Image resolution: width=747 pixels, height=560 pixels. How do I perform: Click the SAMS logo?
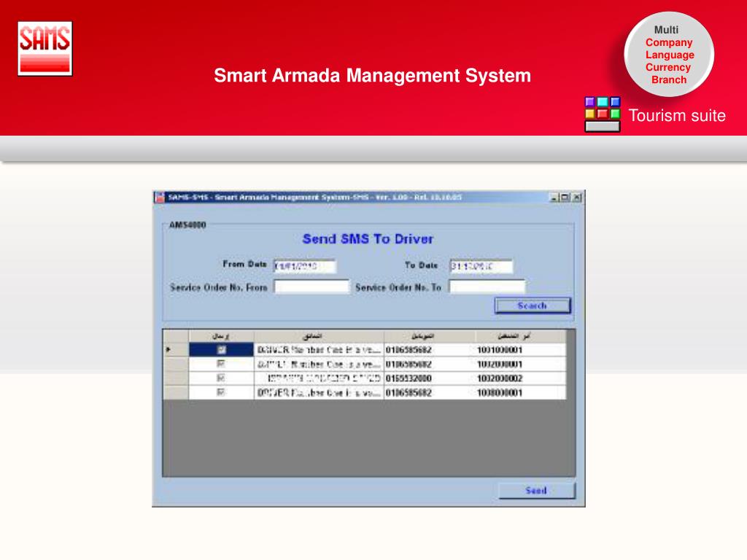click(x=44, y=49)
